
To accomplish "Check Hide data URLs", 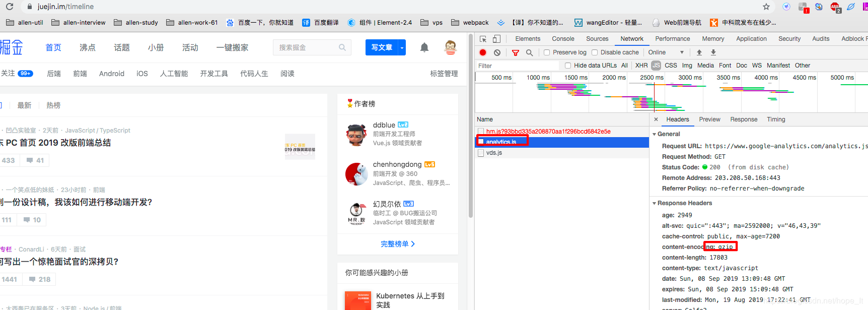I will point(568,66).
